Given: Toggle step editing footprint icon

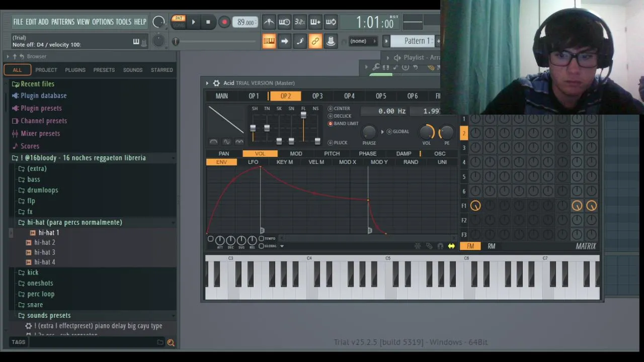Looking at the screenshot, I should click(x=300, y=41).
